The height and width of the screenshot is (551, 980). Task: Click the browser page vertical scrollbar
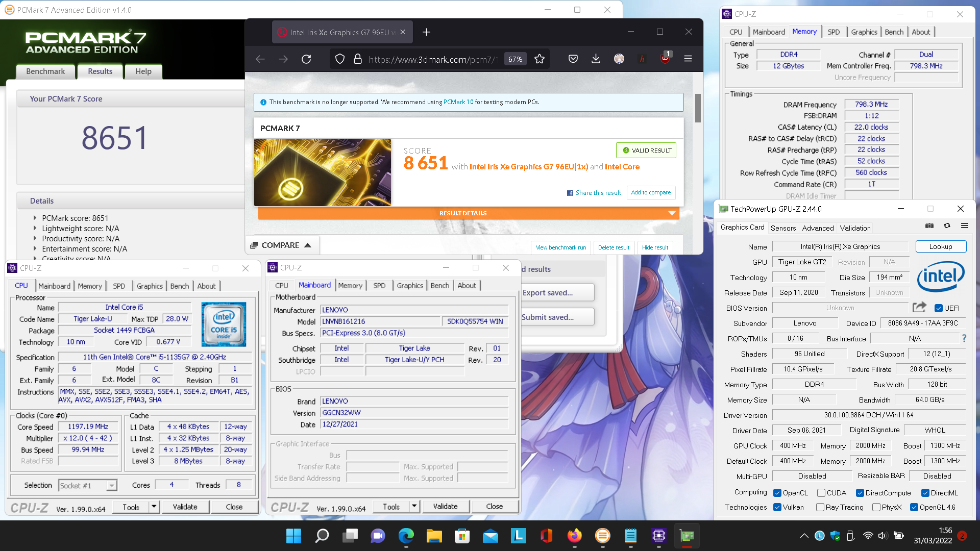click(698, 108)
